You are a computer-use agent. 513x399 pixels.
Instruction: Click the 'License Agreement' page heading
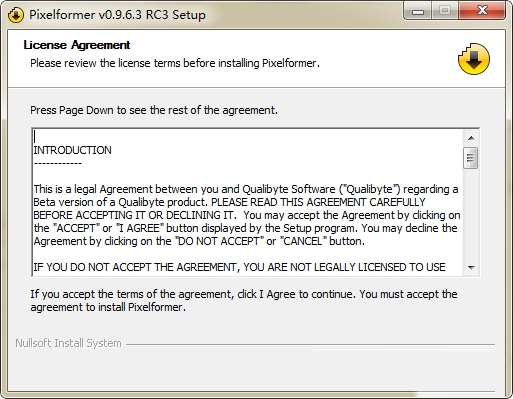tap(77, 45)
